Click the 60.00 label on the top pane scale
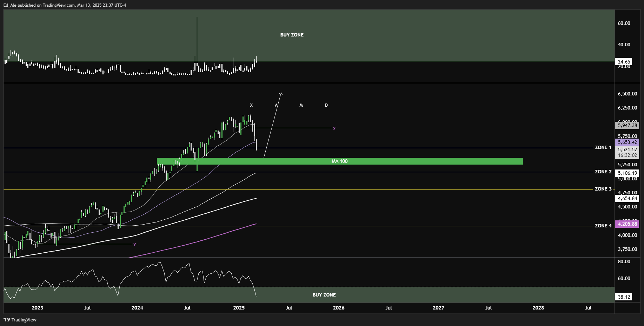Viewport: 644px width, 326px height. [x=624, y=23]
